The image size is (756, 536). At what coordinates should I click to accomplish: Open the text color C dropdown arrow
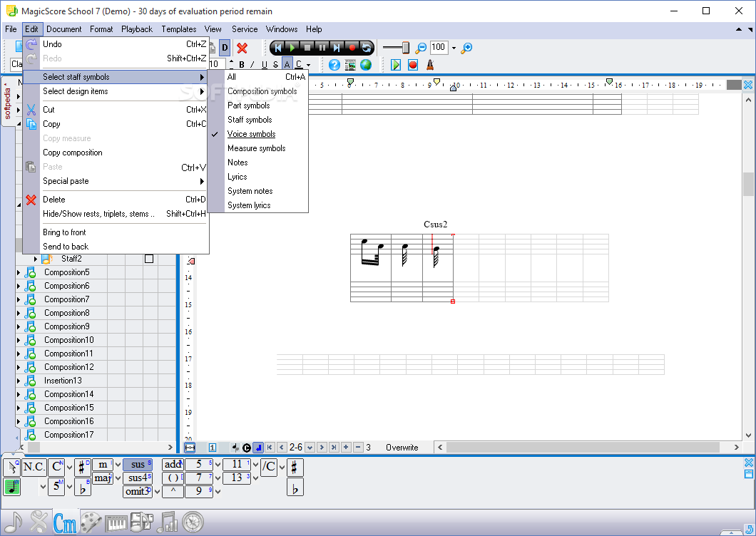309,65
